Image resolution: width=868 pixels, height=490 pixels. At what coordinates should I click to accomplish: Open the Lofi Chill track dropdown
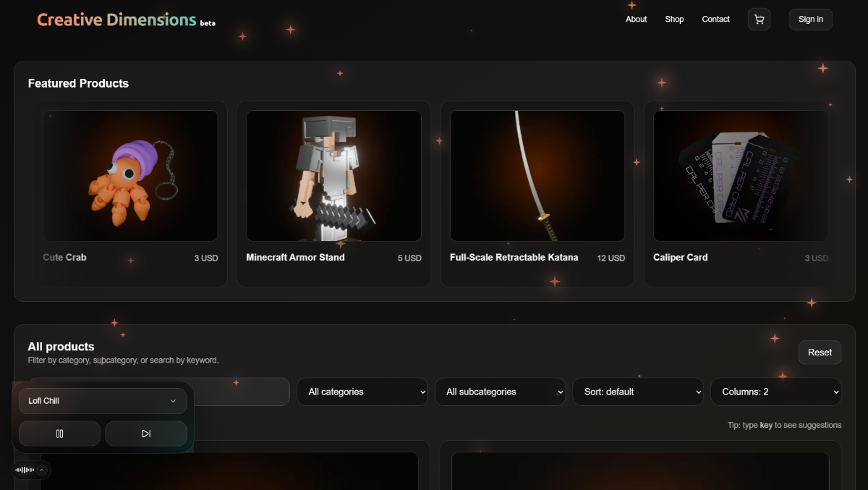103,401
